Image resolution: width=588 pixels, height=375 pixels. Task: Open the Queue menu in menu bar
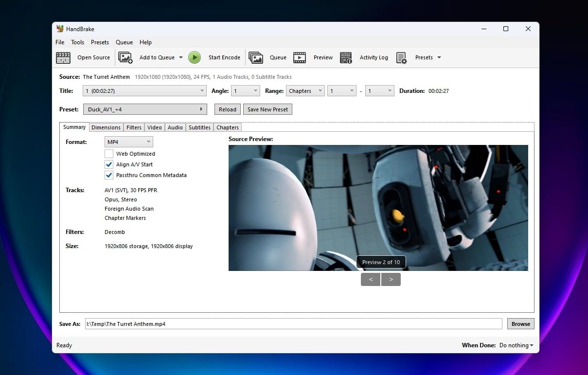tap(124, 42)
